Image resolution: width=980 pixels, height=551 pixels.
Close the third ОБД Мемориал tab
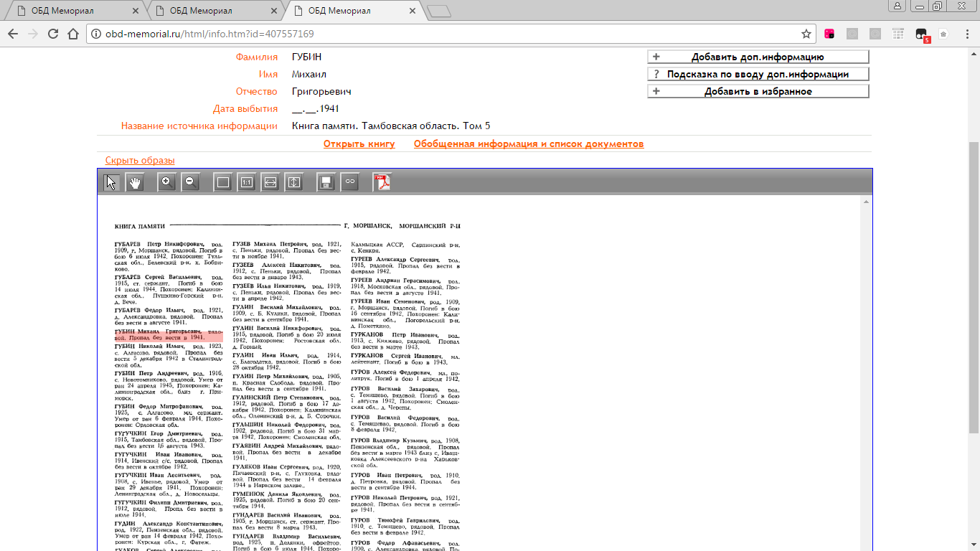pyautogui.click(x=412, y=11)
